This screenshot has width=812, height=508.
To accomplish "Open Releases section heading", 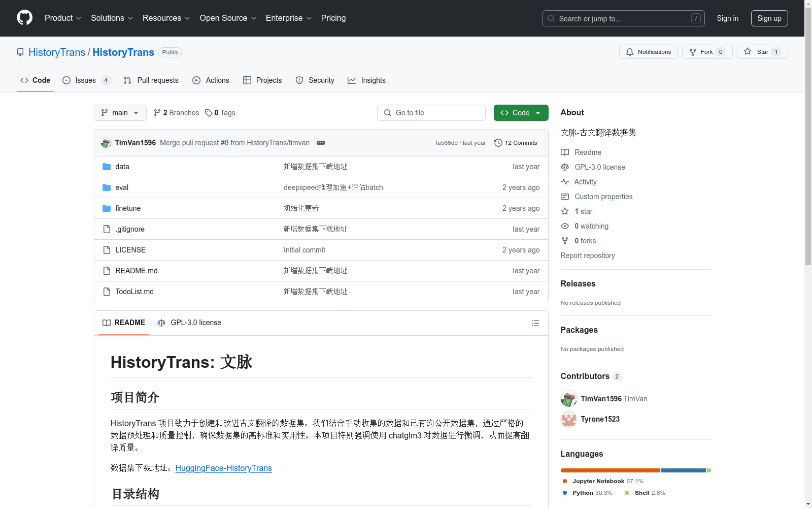I will (578, 283).
